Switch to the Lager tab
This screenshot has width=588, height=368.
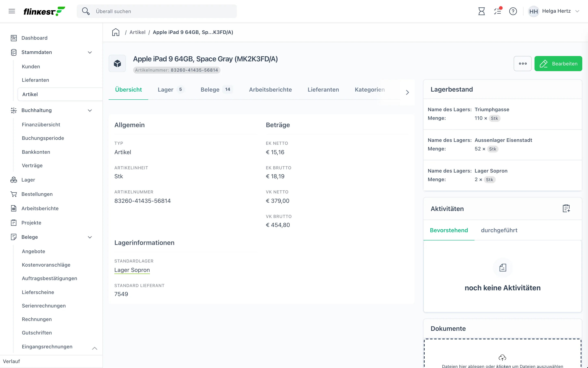171,90
